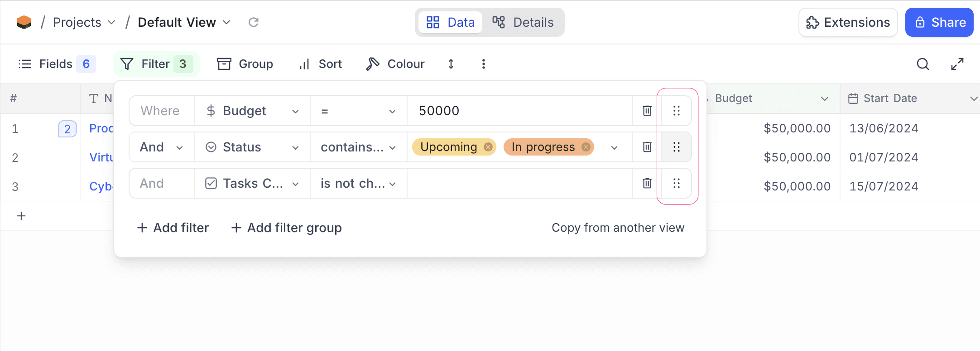Open the row height icon menu
Image resolution: width=980 pixels, height=351 pixels.
coord(451,64)
